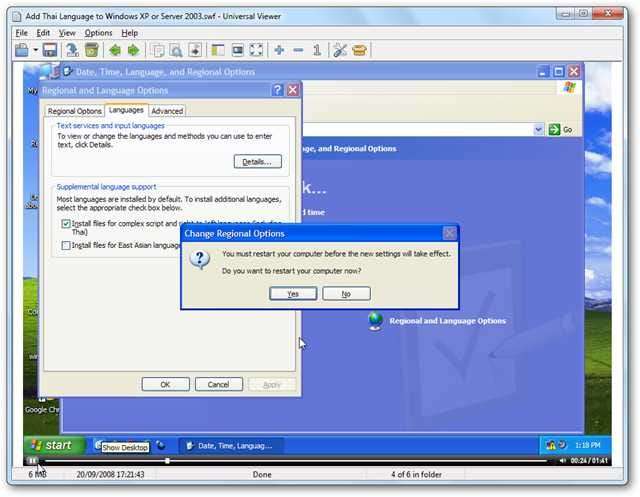This screenshot has height=497, width=640.
Task: Open the View menu
Action: [67, 33]
